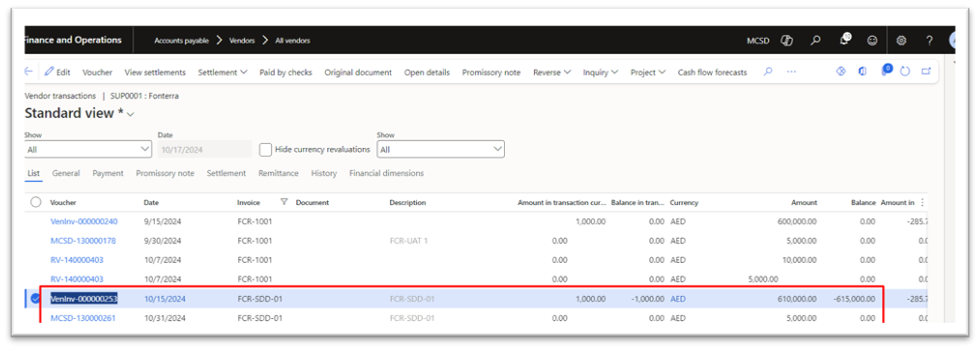Click description cell FCR-UAT 1
The height and width of the screenshot is (350, 980).
click(408, 241)
